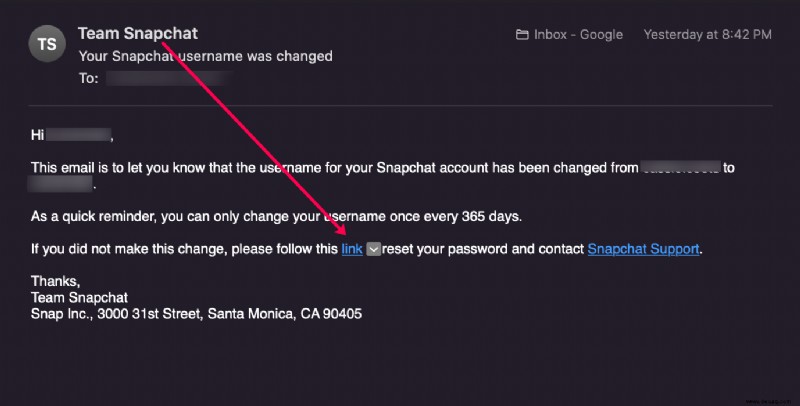Viewport: 800px width, 406px height.
Task: Click the "Team Snapchat" signature under Thanks
Action: 80,297
